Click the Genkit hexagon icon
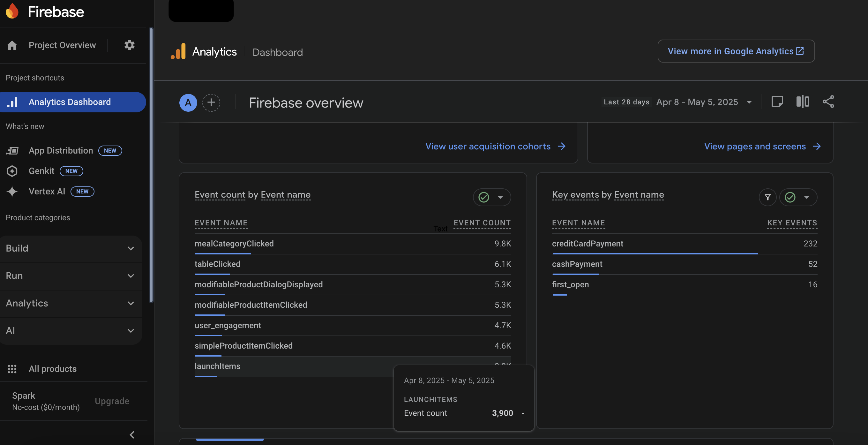 point(12,171)
